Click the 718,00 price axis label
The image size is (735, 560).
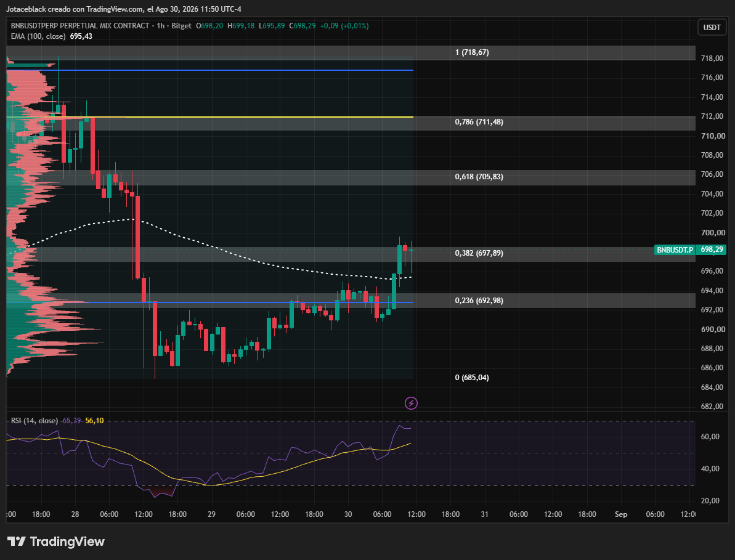pyautogui.click(x=712, y=59)
